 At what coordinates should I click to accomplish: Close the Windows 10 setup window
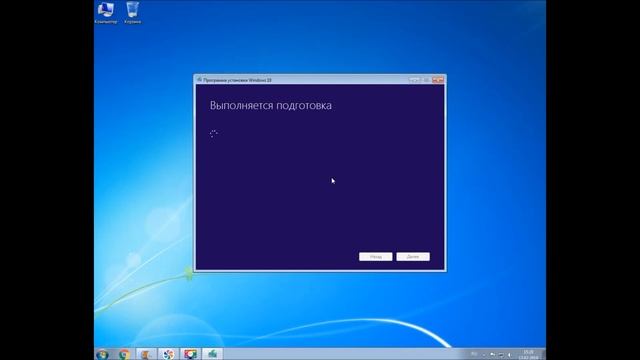[438, 80]
